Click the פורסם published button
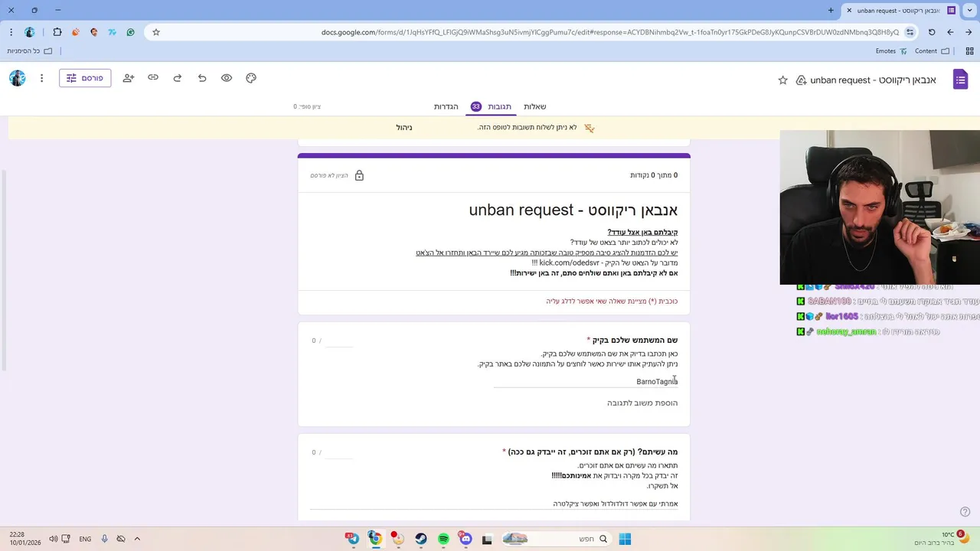This screenshot has width=980, height=551. 85,78
